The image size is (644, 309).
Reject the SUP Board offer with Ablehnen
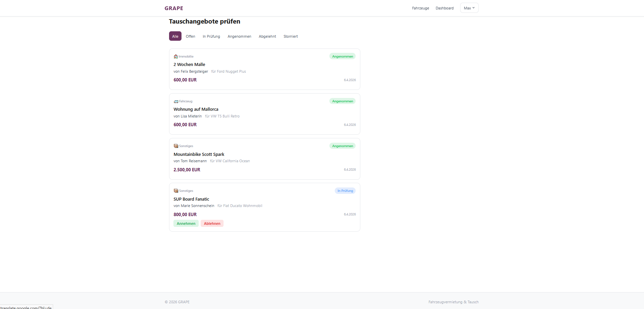212,224
